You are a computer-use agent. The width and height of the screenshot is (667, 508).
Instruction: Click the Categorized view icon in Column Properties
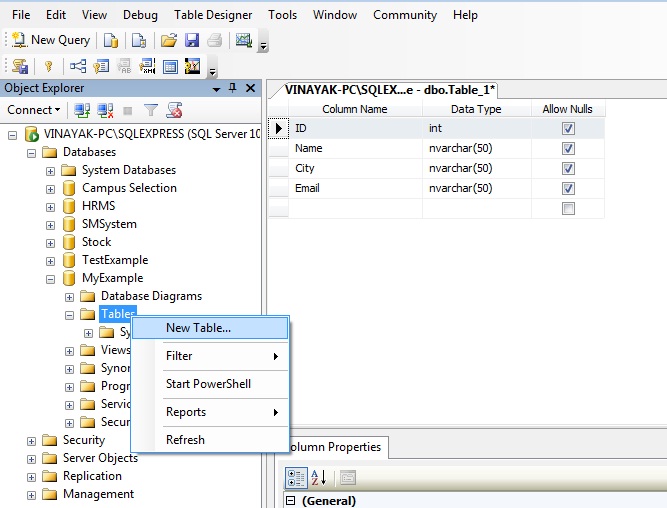tap(297, 477)
